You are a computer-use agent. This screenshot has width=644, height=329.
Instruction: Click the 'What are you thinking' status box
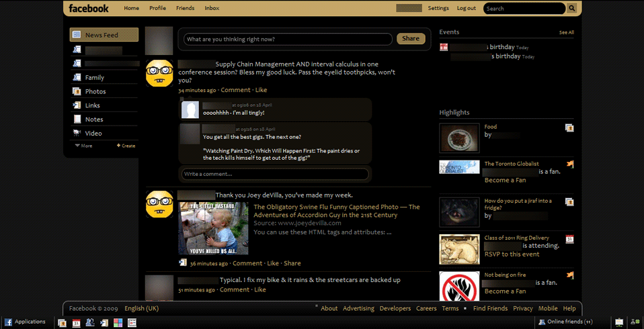coord(288,39)
